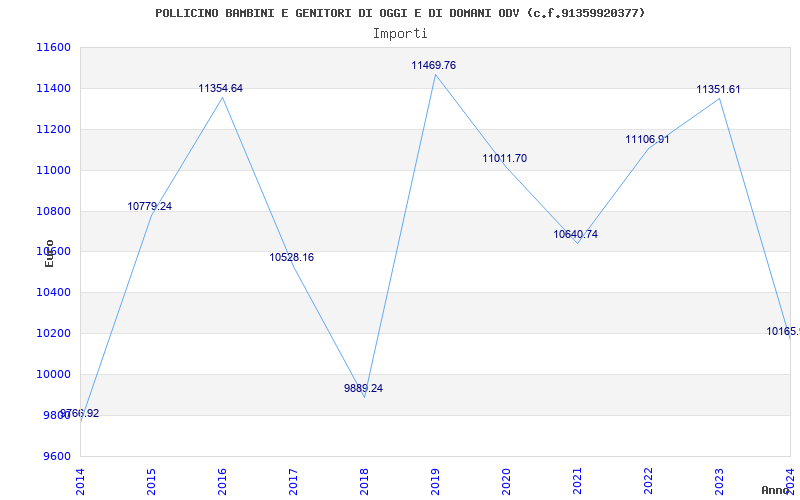Click the 2020 x-axis year label
800x500 pixels.
tap(506, 481)
